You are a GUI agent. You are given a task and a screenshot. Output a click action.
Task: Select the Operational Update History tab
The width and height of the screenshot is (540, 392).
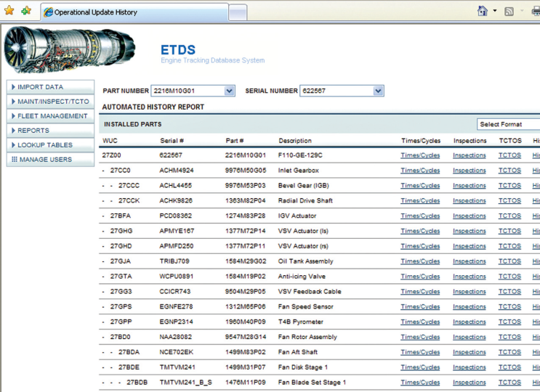(x=134, y=12)
